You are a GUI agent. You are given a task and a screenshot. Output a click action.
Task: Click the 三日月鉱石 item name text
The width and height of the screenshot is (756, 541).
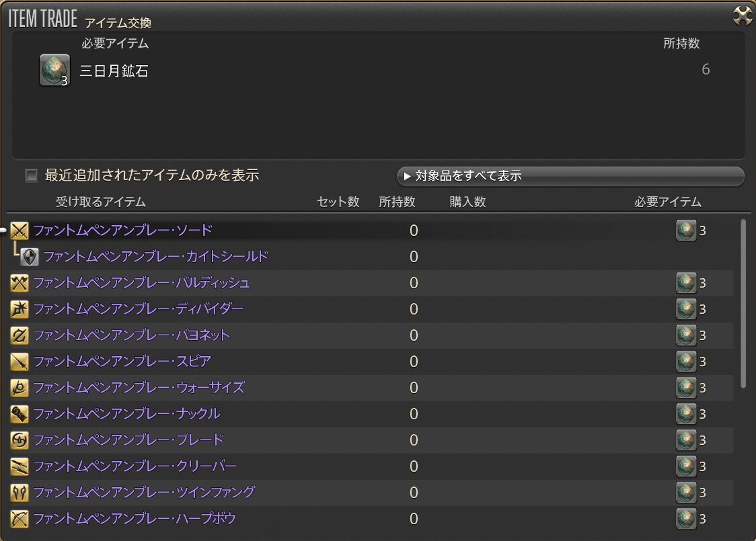(x=114, y=71)
